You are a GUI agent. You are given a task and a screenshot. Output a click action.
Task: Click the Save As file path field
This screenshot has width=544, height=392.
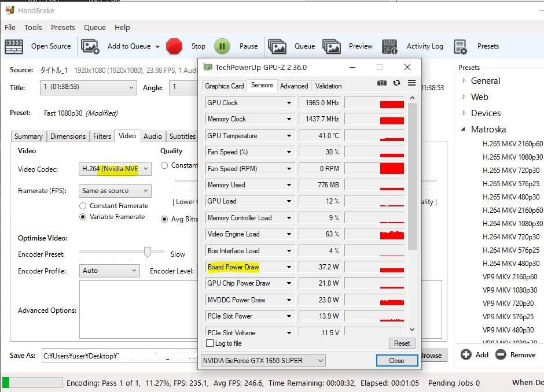pyautogui.click(x=120, y=356)
